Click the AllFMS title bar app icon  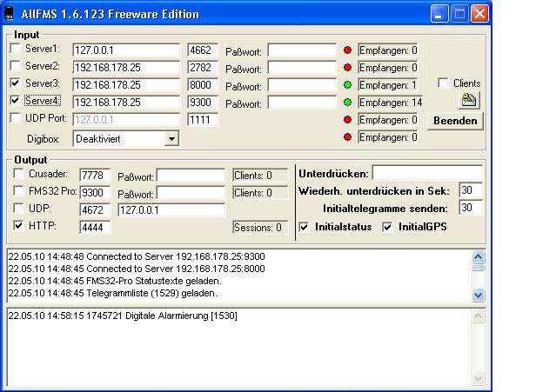tap(10, 14)
